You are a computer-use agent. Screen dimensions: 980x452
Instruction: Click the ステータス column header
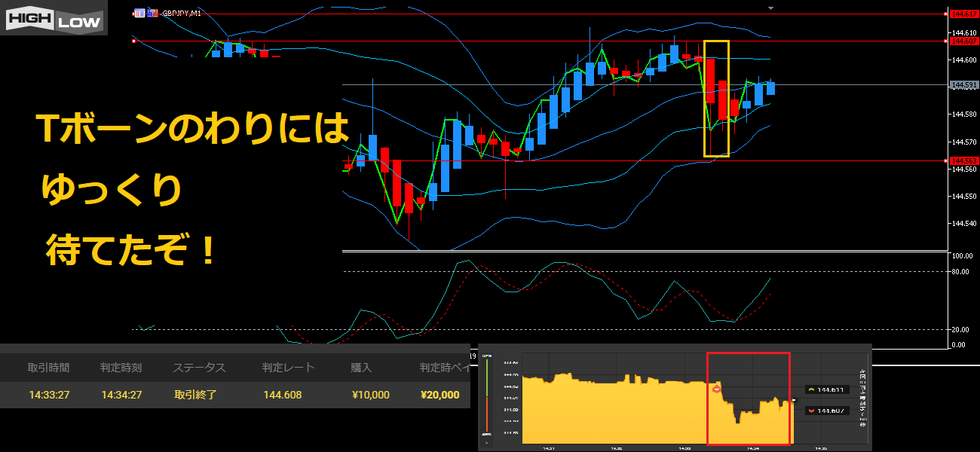[199, 368]
